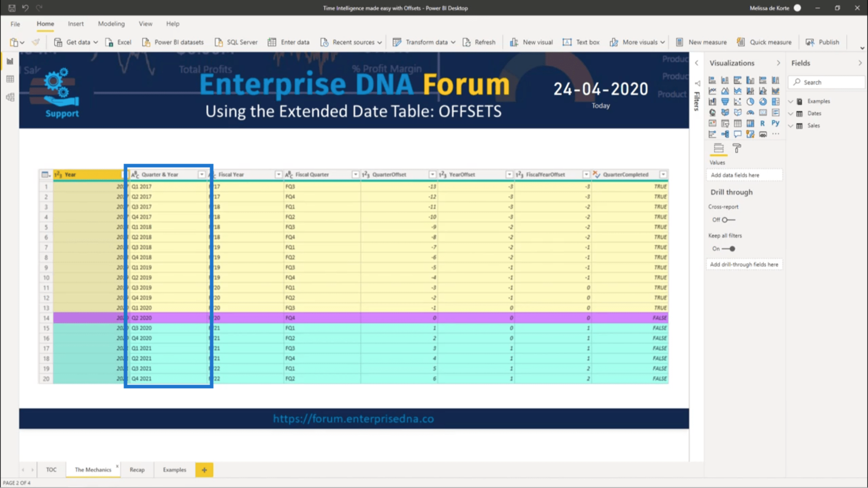Select the Ribbon chart visual

pos(776,91)
